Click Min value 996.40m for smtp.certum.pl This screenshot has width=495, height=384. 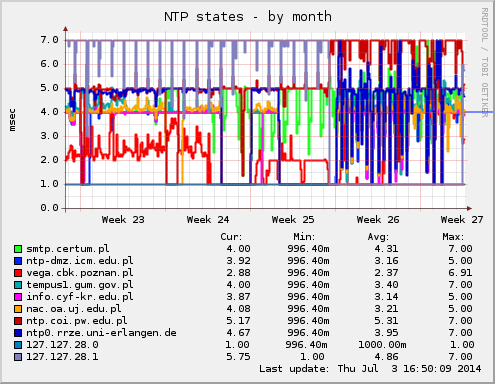[308, 249]
